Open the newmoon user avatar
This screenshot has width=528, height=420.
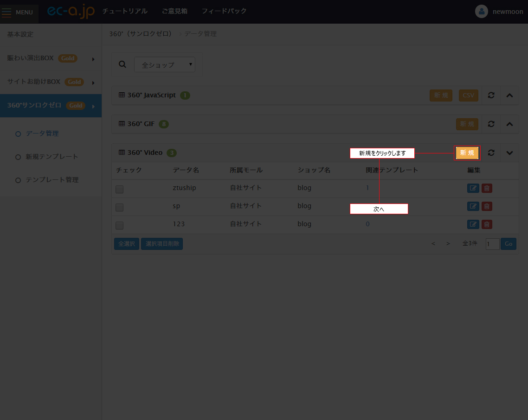(481, 12)
